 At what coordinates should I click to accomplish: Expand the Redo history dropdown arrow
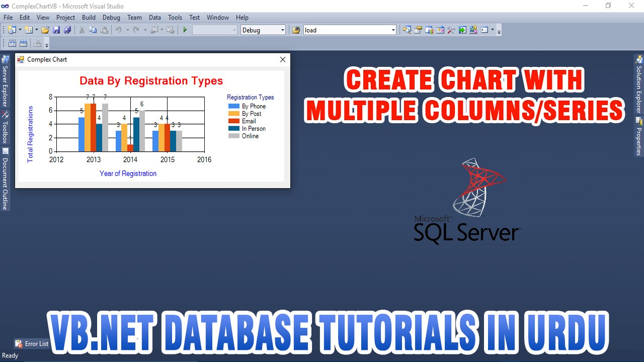tap(145, 30)
